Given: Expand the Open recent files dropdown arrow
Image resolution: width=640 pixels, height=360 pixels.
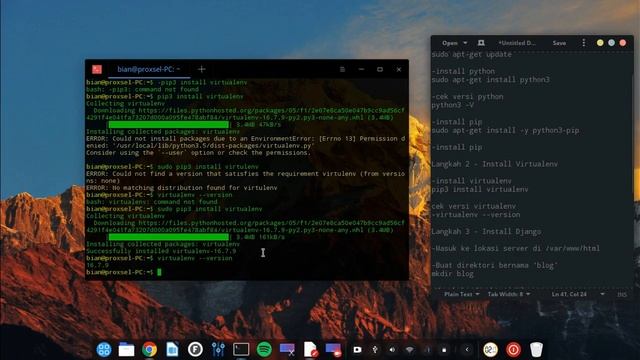Looking at the screenshot, I should pos(465,43).
